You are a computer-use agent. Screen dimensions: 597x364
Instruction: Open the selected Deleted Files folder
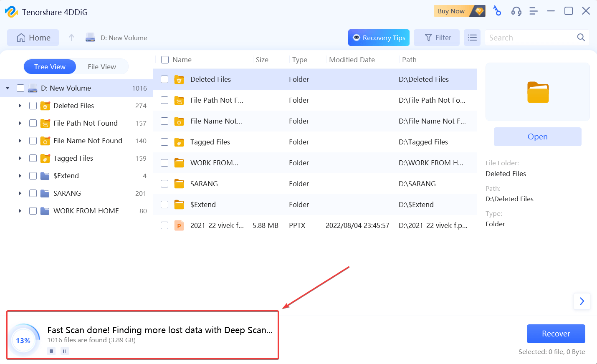click(538, 136)
